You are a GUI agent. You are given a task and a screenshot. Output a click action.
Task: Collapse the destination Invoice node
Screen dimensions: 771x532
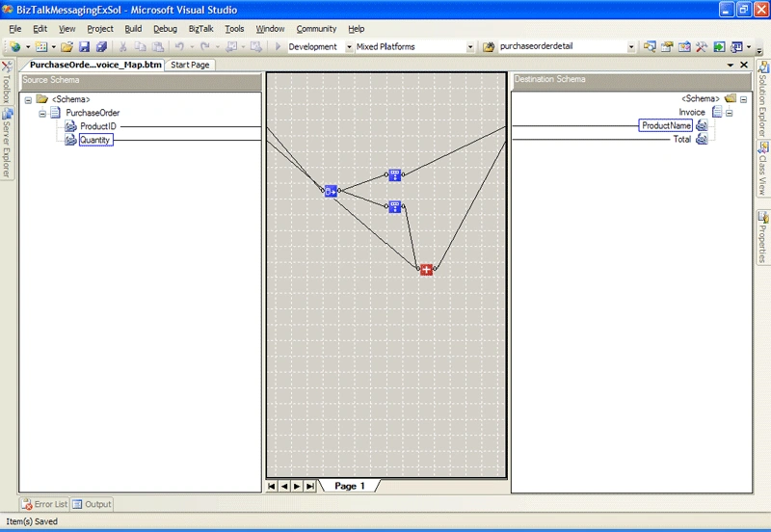pos(730,113)
